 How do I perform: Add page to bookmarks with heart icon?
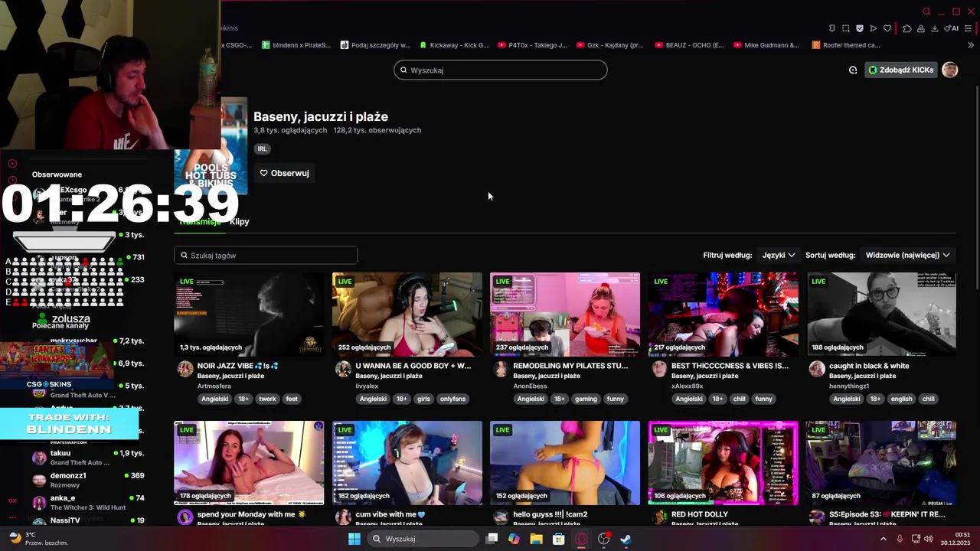887,28
